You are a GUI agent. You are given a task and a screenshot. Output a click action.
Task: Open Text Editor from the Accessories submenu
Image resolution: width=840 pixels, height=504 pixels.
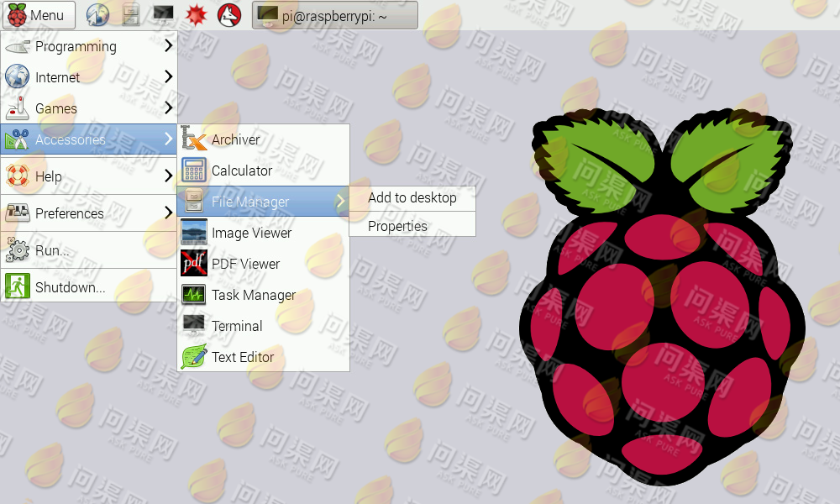[264, 357]
